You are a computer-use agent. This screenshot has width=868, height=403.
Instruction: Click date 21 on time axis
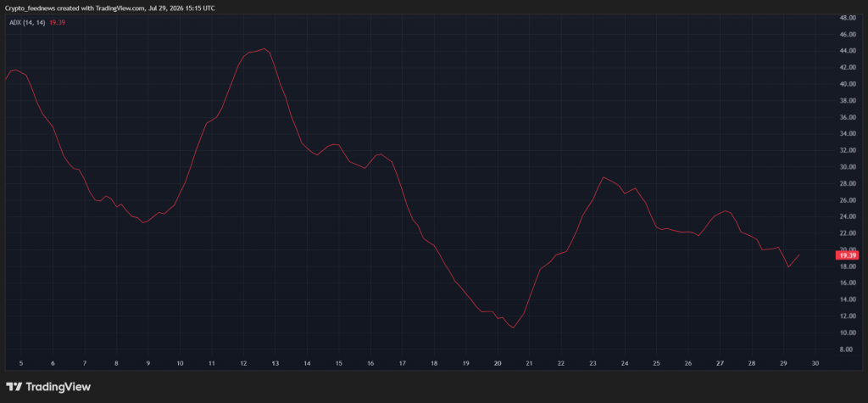[x=529, y=364]
